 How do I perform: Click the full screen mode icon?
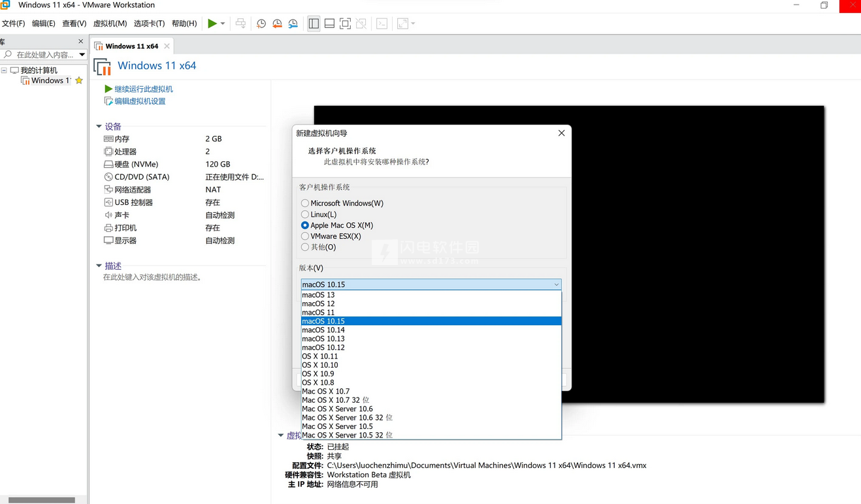coord(346,24)
